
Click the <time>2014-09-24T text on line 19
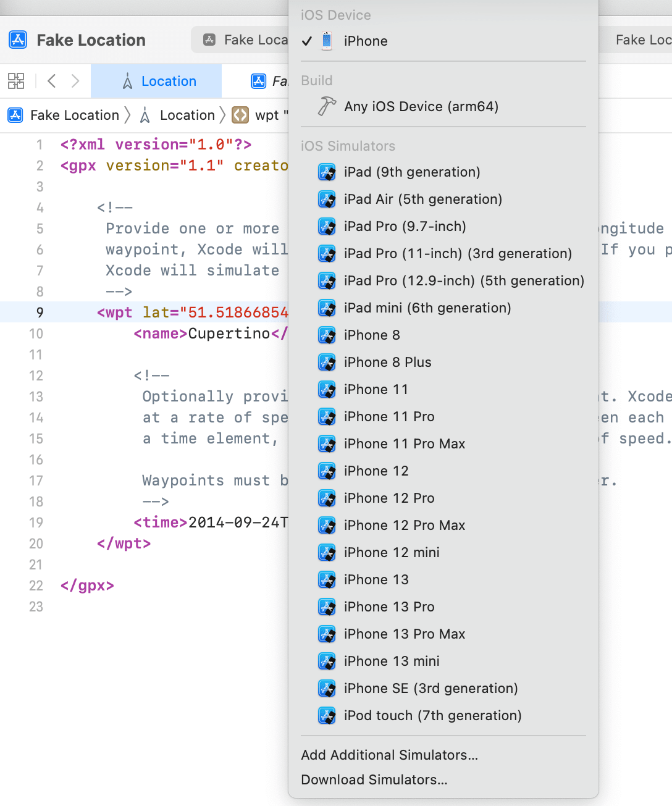(x=211, y=523)
